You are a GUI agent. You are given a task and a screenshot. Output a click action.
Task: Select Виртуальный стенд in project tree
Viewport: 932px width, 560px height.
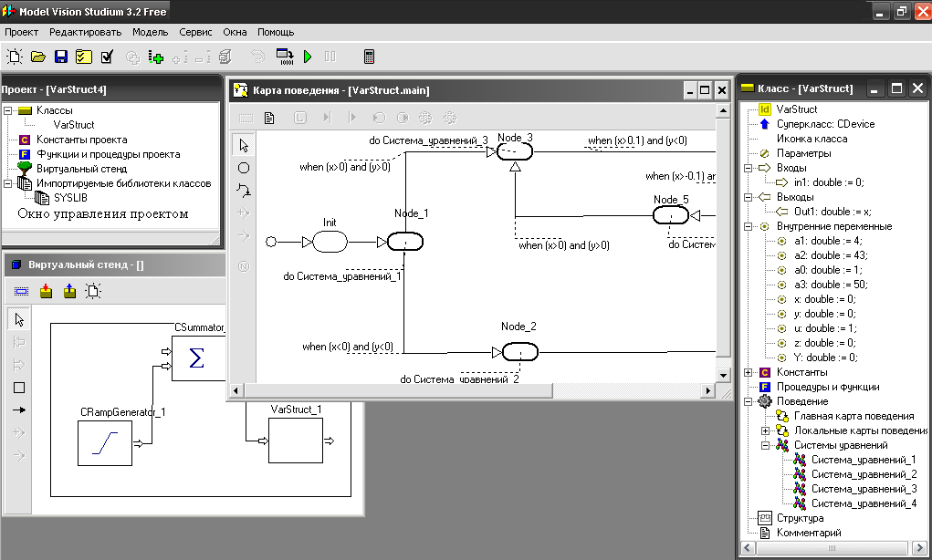pyautogui.click(x=81, y=169)
